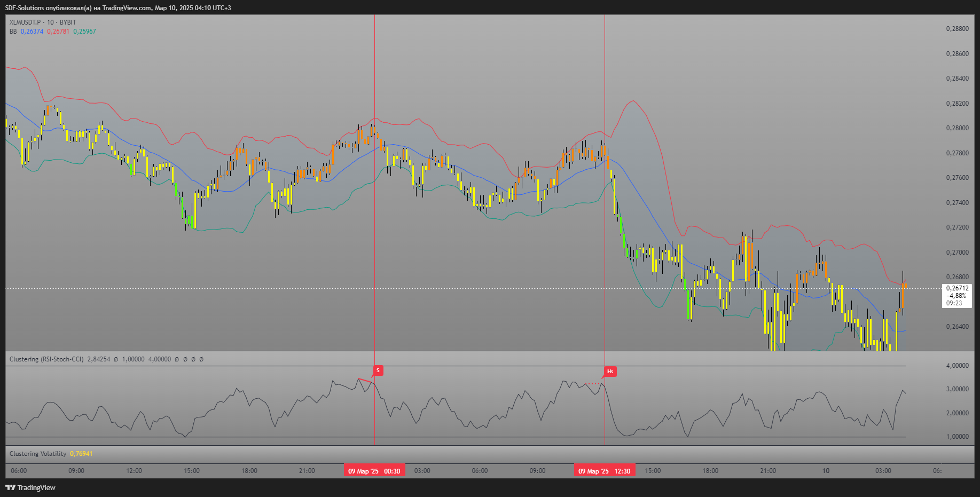Click the 3,00000 oscillator axis label

tap(957, 389)
